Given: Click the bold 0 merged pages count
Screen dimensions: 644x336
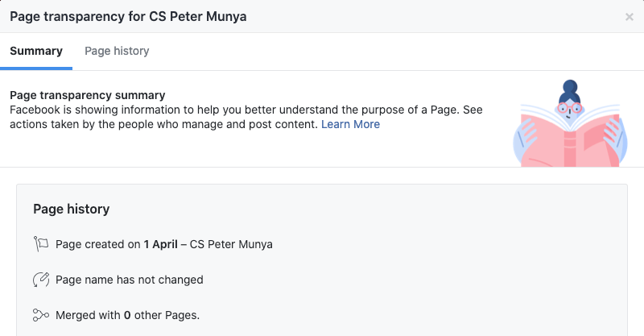Looking at the screenshot, I should tap(127, 315).
